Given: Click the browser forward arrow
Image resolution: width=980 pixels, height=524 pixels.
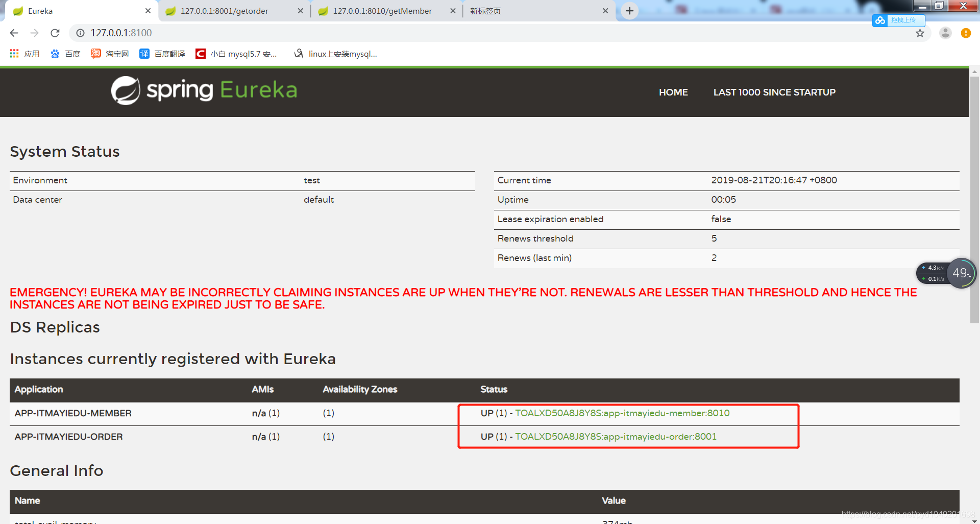Looking at the screenshot, I should point(34,33).
